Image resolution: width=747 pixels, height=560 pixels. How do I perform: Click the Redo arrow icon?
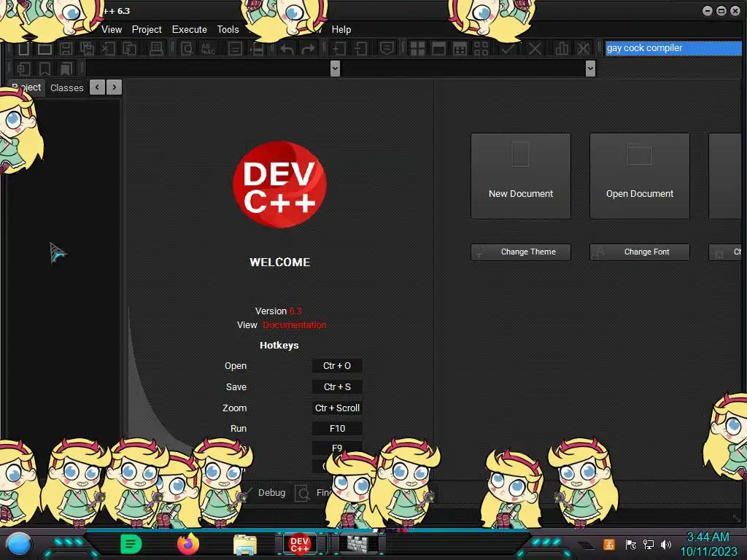tap(309, 49)
